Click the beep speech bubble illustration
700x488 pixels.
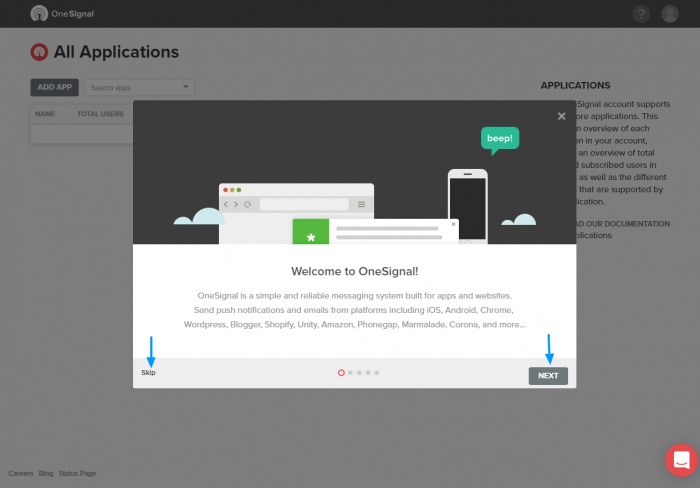(500, 139)
